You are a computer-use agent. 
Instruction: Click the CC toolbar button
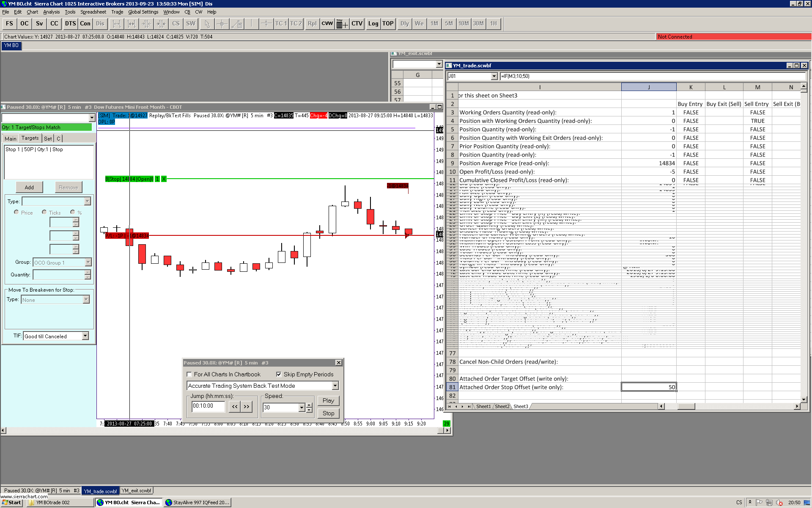coord(54,24)
